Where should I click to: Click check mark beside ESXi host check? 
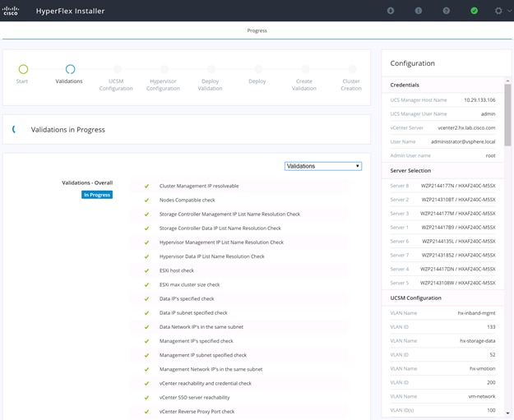coord(146,270)
